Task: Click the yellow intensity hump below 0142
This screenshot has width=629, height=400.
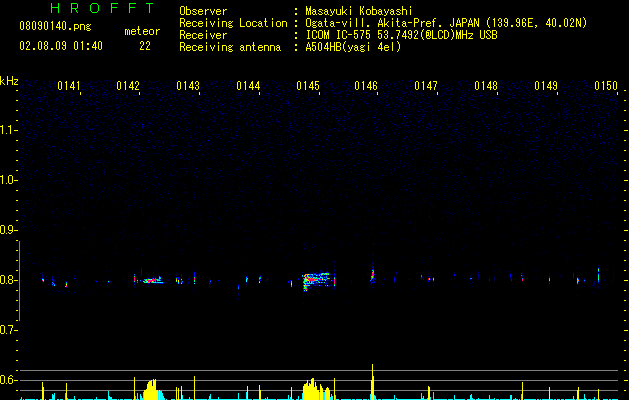Action: pos(152,389)
